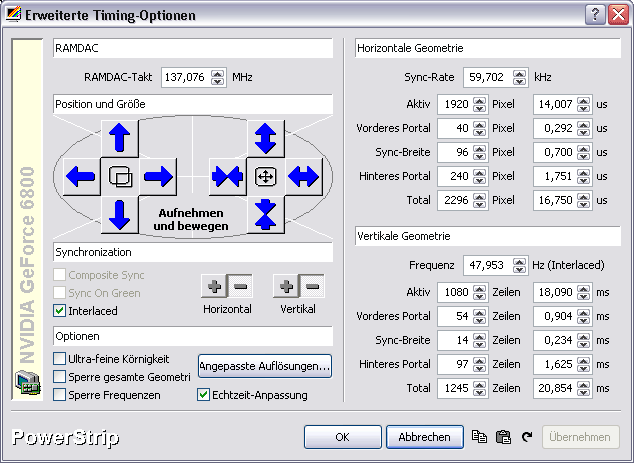Set horizontal sync polarity to positive

(214, 286)
